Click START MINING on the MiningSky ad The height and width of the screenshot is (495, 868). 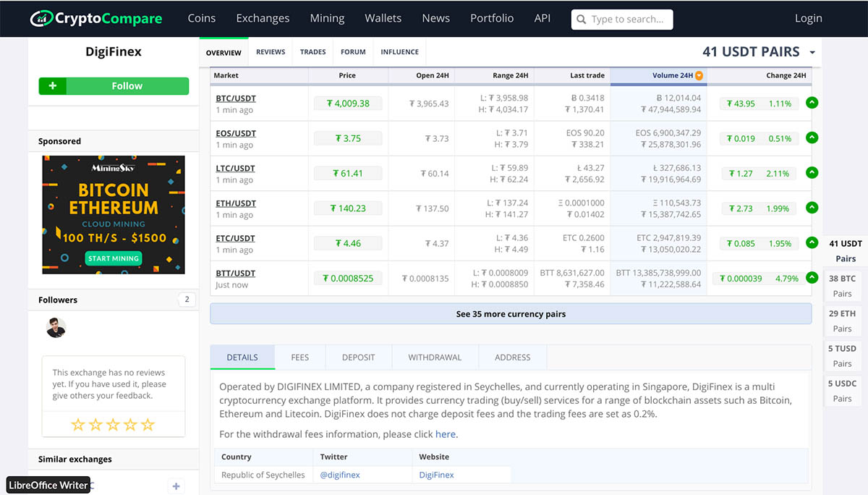[114, 258]
